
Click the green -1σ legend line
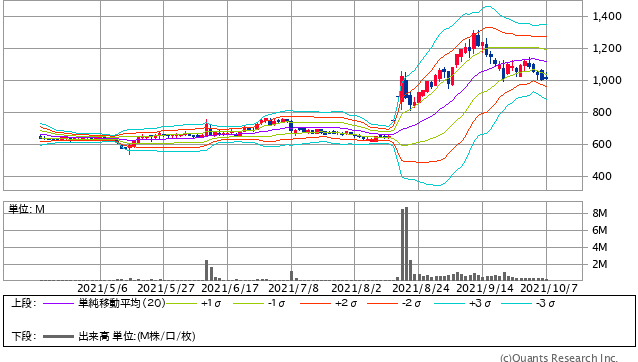tap(248, 303)
